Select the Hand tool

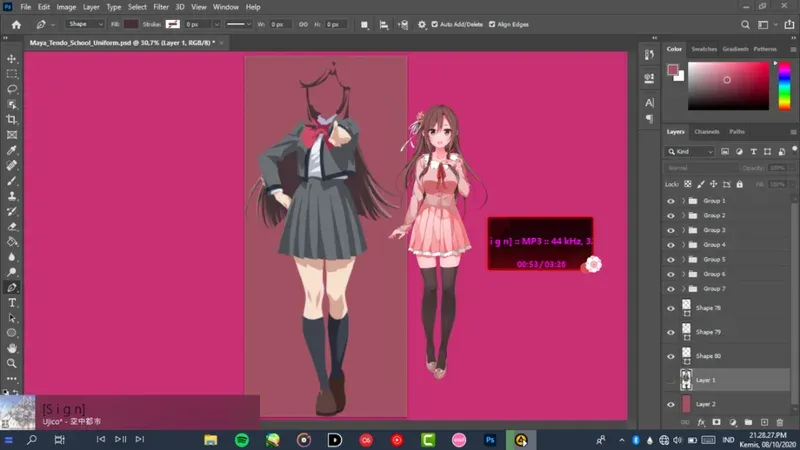click(12, 348)
